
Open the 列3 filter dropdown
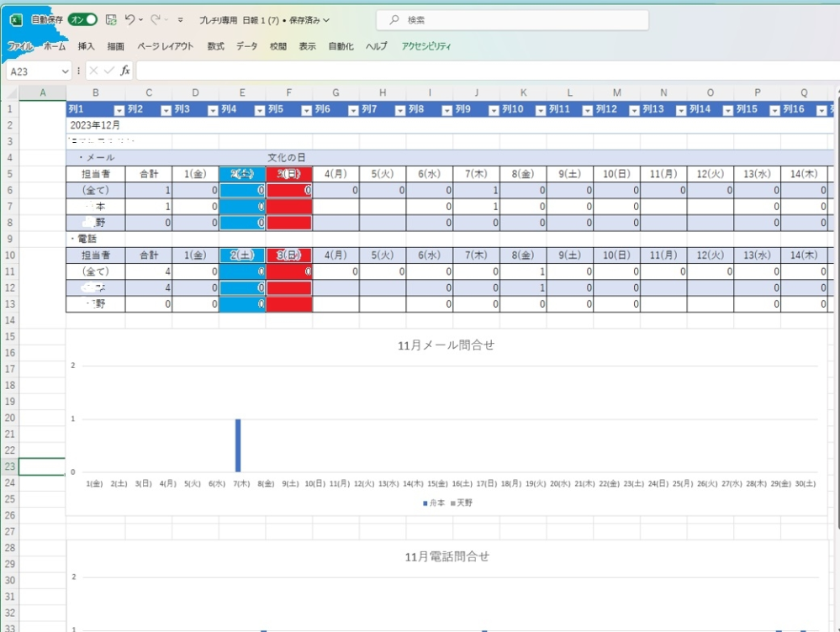[x=213, y=110]
